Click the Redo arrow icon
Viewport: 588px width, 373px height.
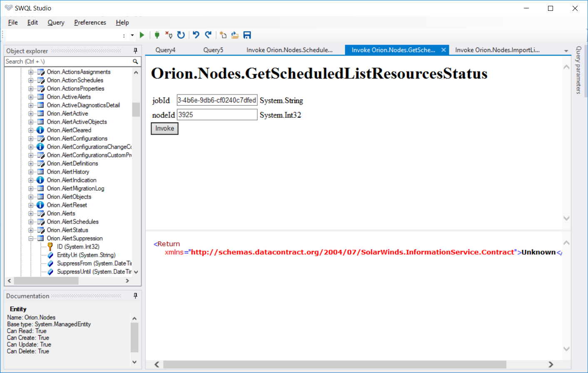pyautogui.click(x=208, y=35)
